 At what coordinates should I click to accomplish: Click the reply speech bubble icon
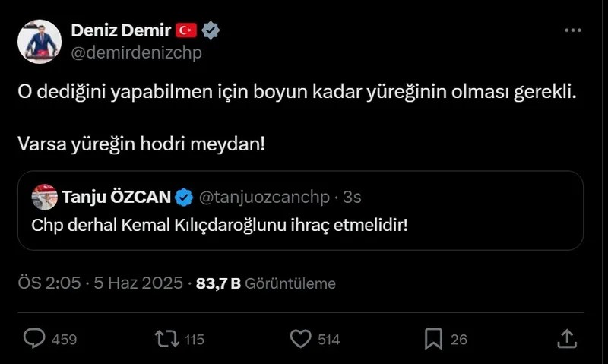click(x=35, y=338)
